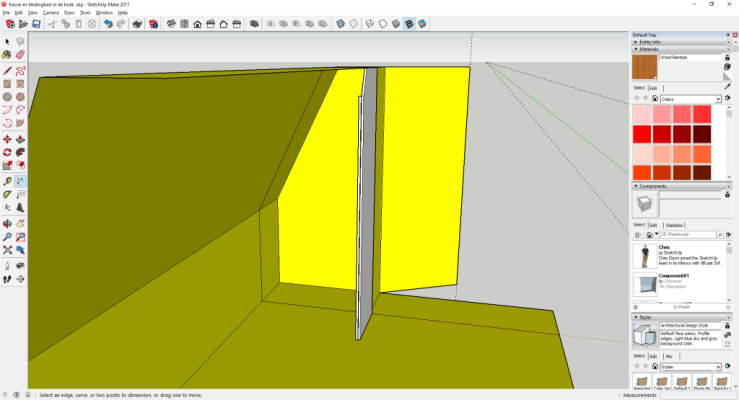Choose the Follow Me tool
Image resolution: width=739 pixels, height=400 pixels.
20,153
